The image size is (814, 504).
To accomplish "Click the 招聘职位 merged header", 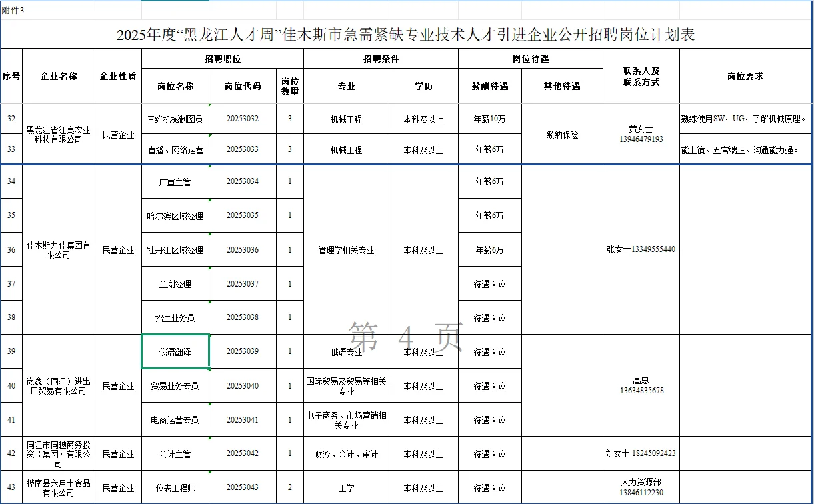I will point(223,59).
